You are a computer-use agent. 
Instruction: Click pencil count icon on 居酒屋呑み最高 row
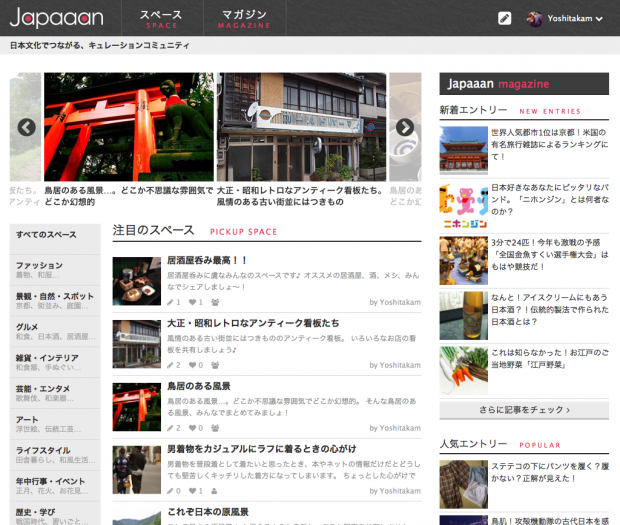point(170,302)
